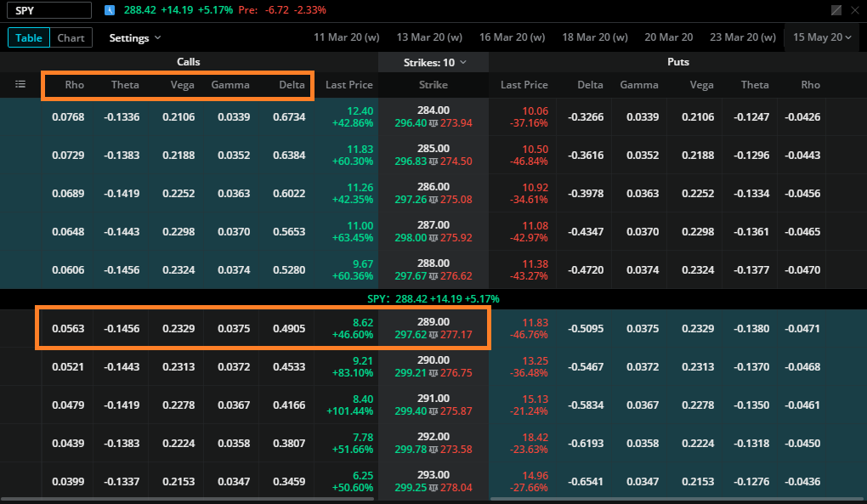This screenshot has width=867, height=504.
Task: Click the put rho value -0.0436
Action: 802,481
